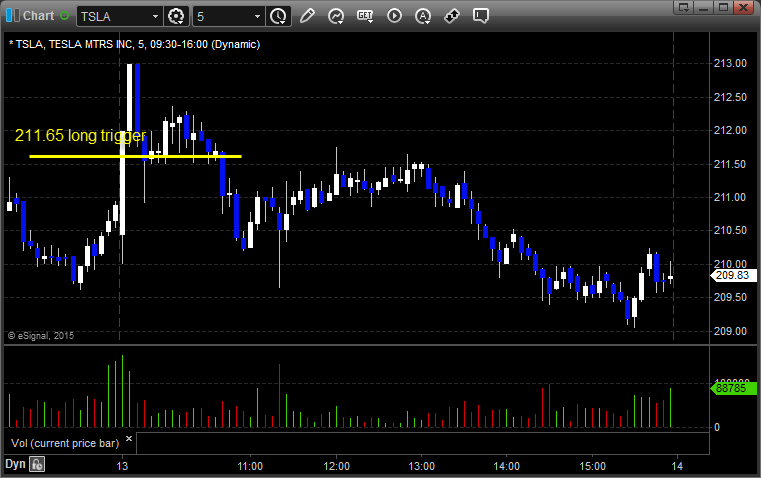Click the Vol (current price bar) label
Viewport: 761px width, 478px height.
65,443
